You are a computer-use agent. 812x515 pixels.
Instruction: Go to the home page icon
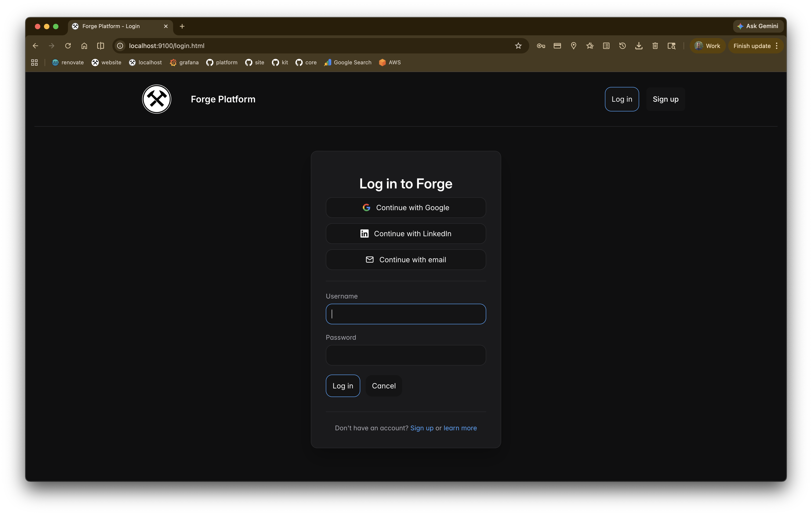[84, 46]
